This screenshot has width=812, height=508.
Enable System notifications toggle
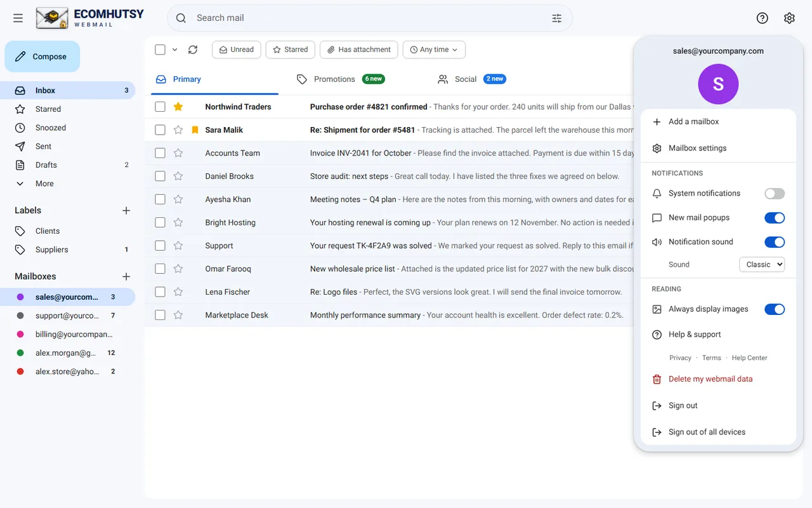coord(775,194)
